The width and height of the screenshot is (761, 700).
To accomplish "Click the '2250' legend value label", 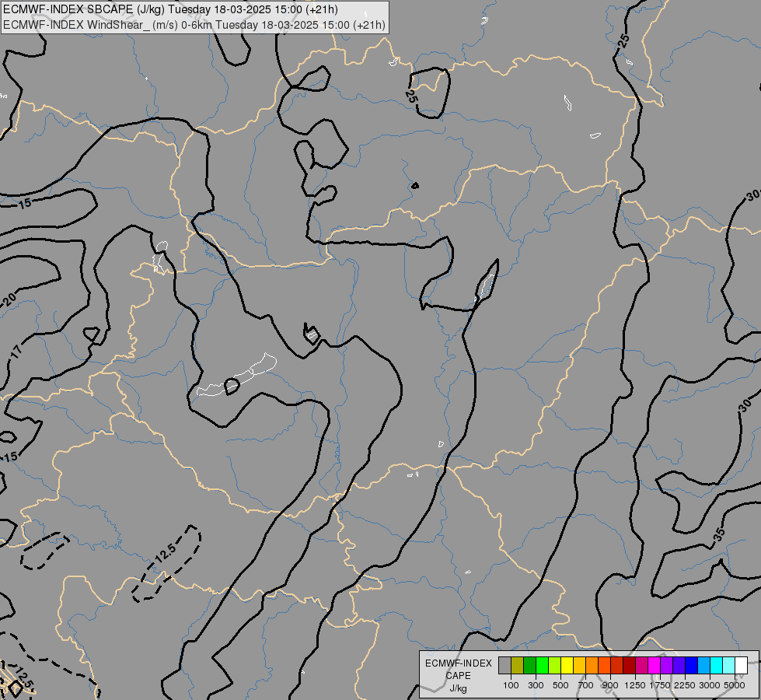I will (685, 685).
